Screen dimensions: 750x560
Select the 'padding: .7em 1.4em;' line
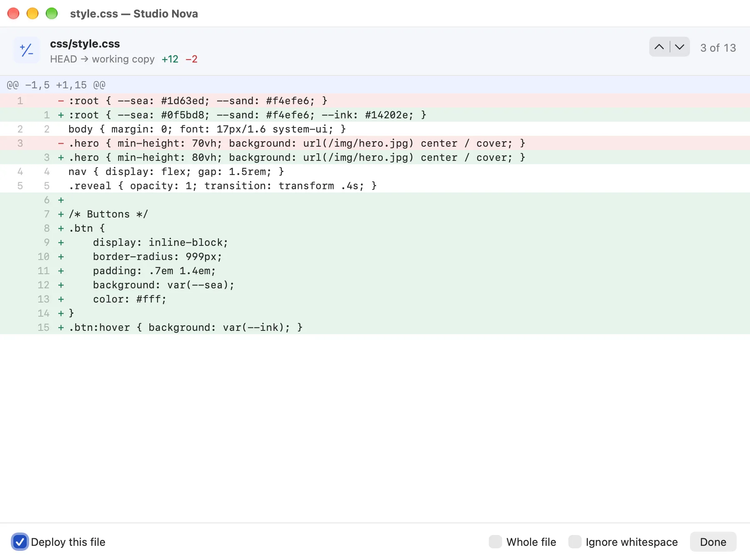(x=375, y=271)
